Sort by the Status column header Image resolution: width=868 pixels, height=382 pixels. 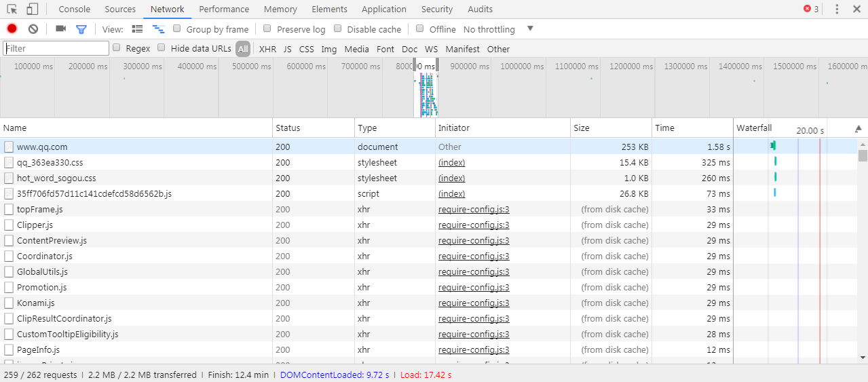[314, 128]
